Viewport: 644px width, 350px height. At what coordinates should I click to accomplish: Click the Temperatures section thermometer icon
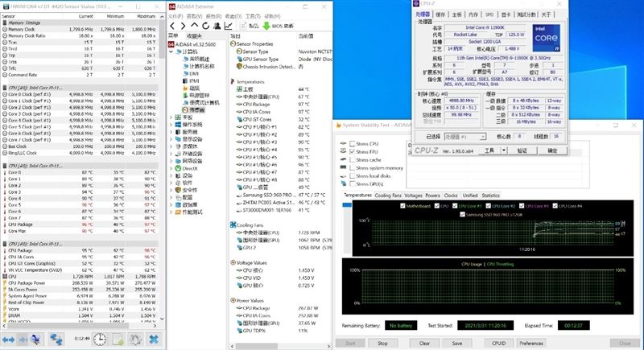[233, 81]
